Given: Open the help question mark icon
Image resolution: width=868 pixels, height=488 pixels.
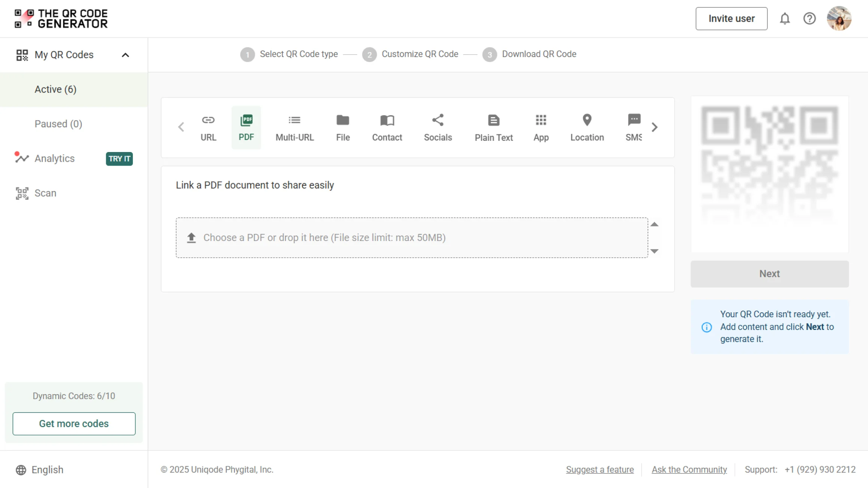Looking at the screenshot, I should click(809, 19).
